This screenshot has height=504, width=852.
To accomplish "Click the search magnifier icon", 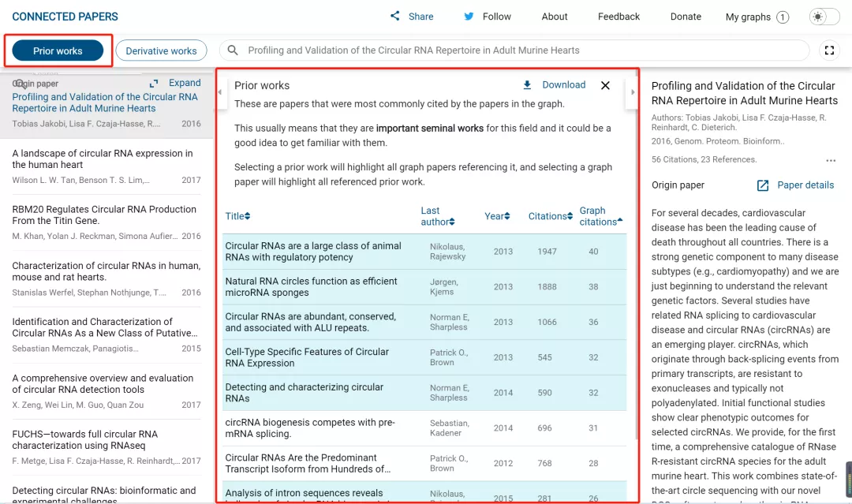I will pos(233,50).
